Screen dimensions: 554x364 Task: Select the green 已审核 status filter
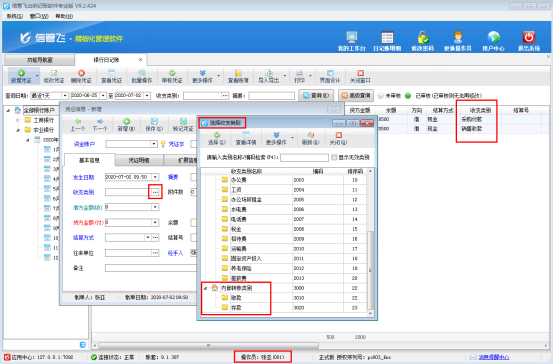[408, 96]
